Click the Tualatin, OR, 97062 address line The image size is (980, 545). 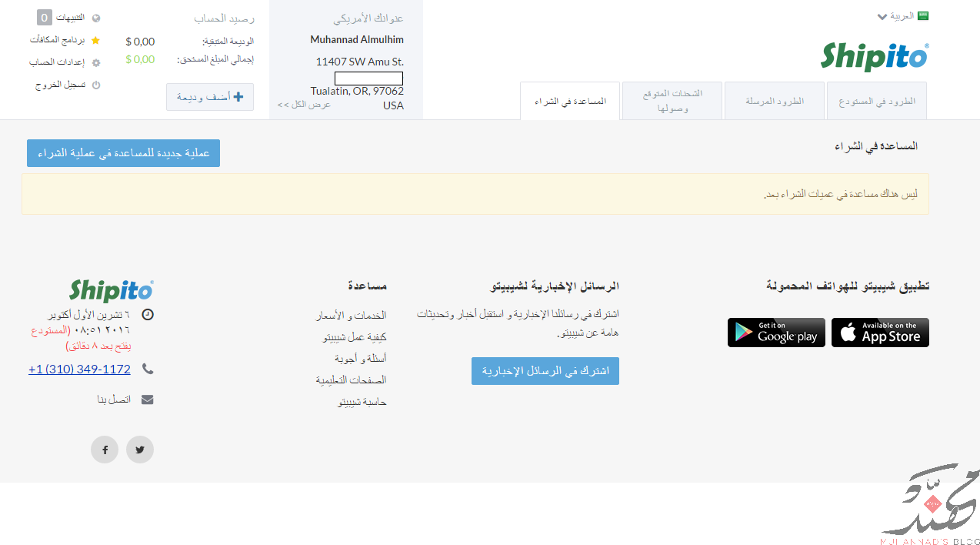(x=357, y=91)
